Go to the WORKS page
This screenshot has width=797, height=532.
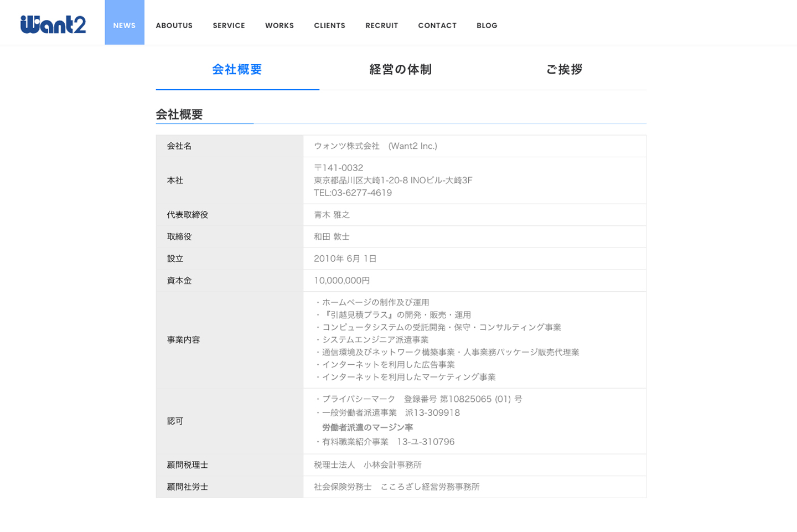(x=279, y=25)
